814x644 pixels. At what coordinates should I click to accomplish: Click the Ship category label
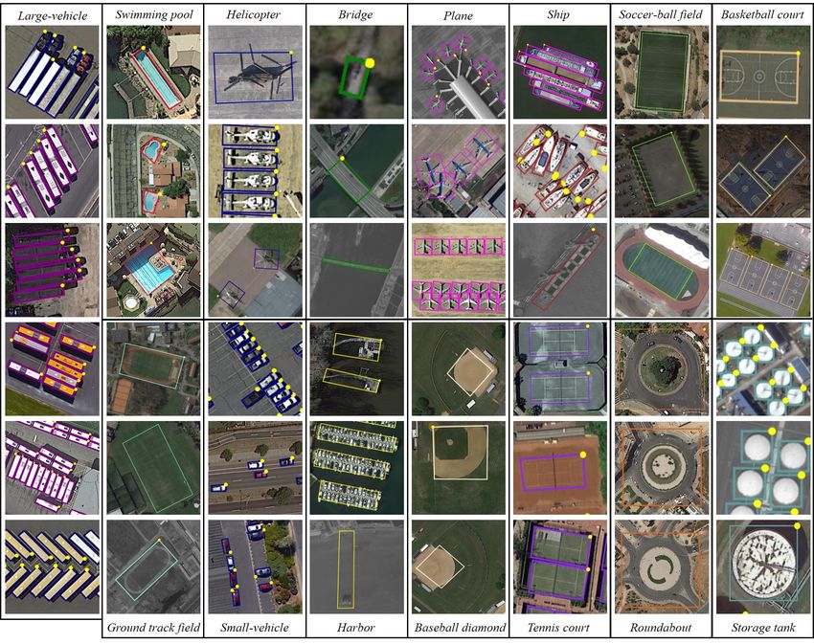[x=558, y=14]
